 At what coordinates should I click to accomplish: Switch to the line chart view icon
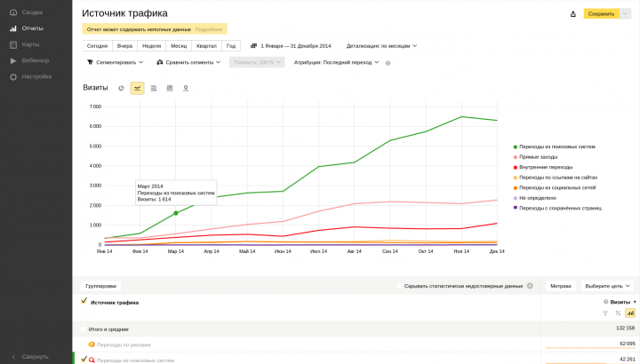(x=137, y=88)
